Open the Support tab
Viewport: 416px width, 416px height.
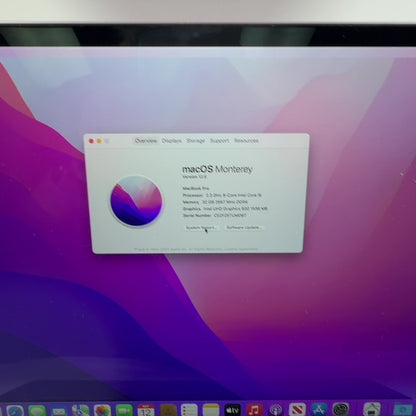(x=220, y=141)
